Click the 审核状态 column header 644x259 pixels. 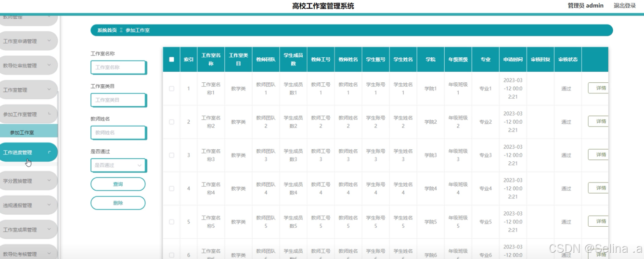(567, 60)
